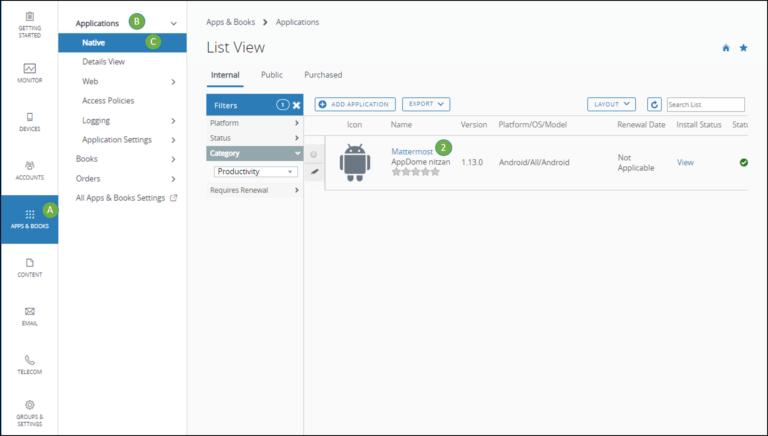Clear filters with the X icon

(296, 105)
